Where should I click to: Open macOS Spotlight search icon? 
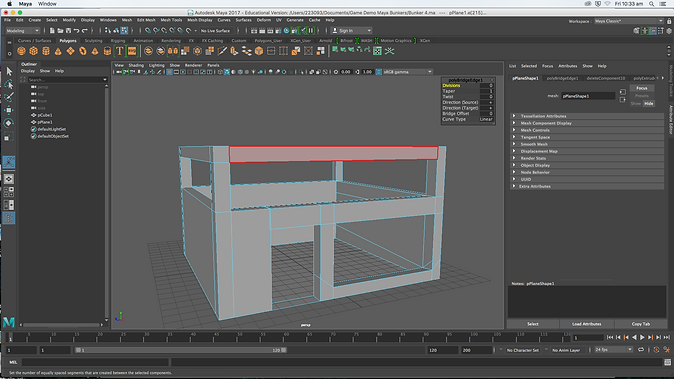tap(652, 4)
